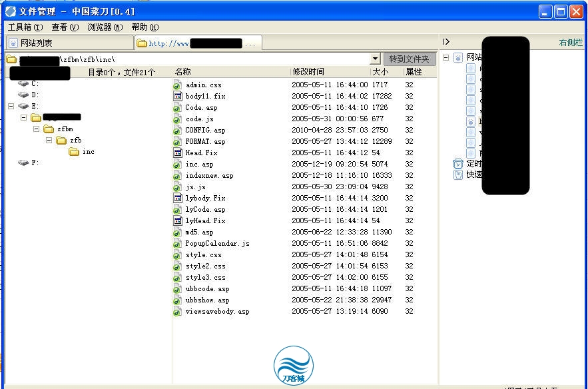Image resolution: width=588 pixels, height=389 pixels.
Task: Click the viewsavebody.asp file icon
Action: 177,311
